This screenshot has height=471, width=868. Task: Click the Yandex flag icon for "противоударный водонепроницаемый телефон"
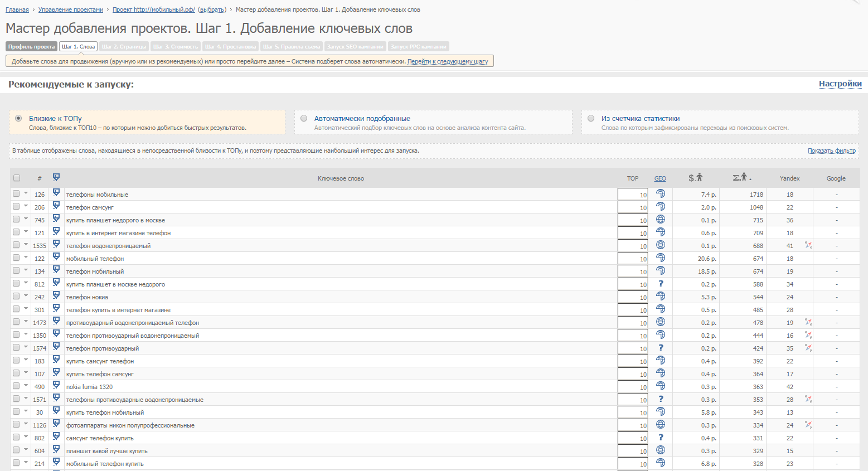click(808, 322)
